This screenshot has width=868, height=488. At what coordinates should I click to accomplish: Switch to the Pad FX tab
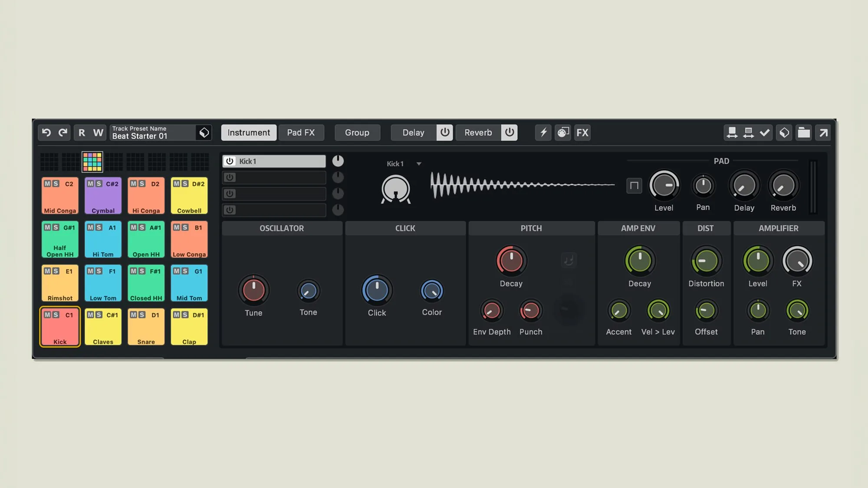(x=301, y=133)
